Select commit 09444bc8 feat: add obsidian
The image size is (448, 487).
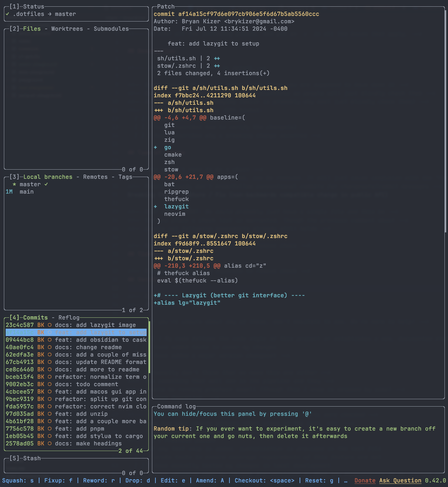76,340
